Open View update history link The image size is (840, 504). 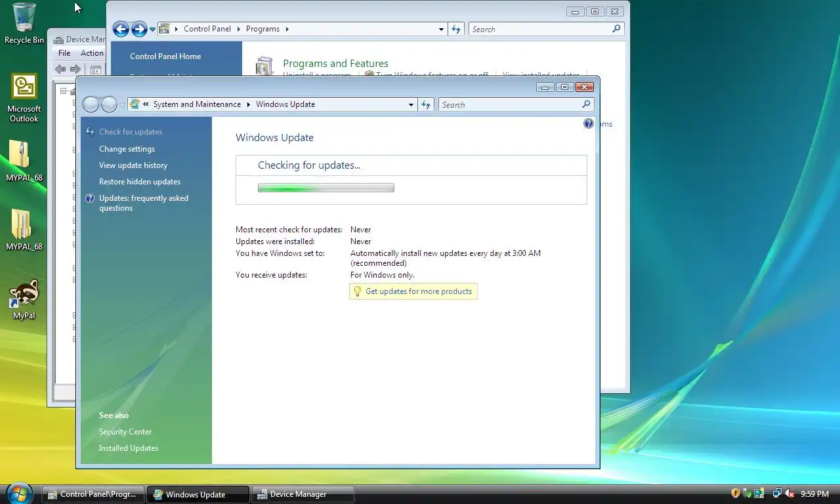133,165
